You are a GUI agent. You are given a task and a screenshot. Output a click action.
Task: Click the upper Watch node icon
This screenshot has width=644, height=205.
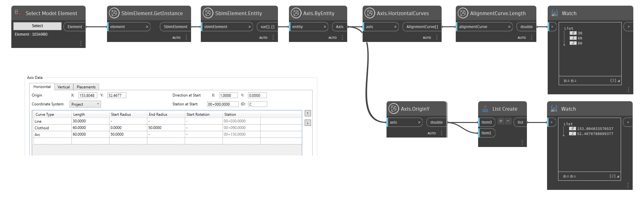pyautogui.click(x=555, y=13)
